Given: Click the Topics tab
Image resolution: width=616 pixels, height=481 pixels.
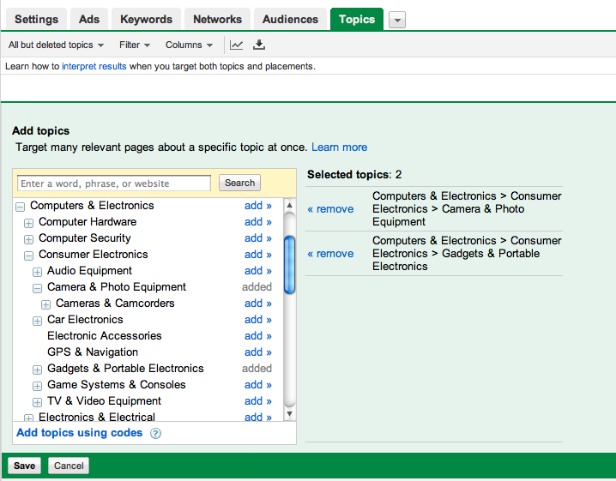Looking at the screenshot, I should [x=357, y=19].
